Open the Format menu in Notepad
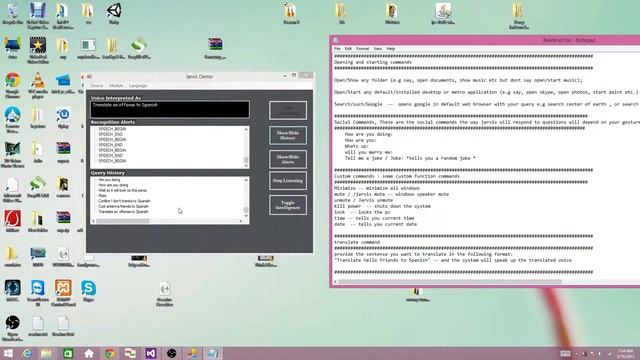 pyautogui.click(x=362, y=49)
